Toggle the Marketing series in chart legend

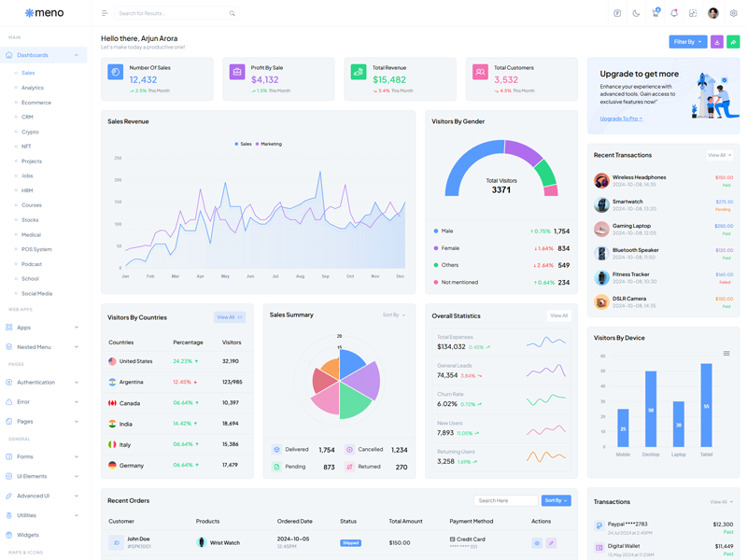pos(269,144)
